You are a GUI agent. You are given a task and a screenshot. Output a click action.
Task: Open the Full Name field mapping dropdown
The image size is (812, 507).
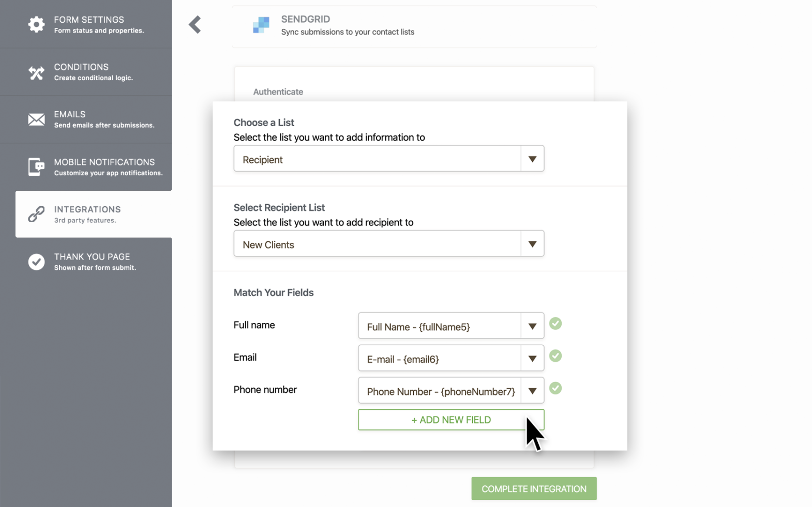point(450,326)
